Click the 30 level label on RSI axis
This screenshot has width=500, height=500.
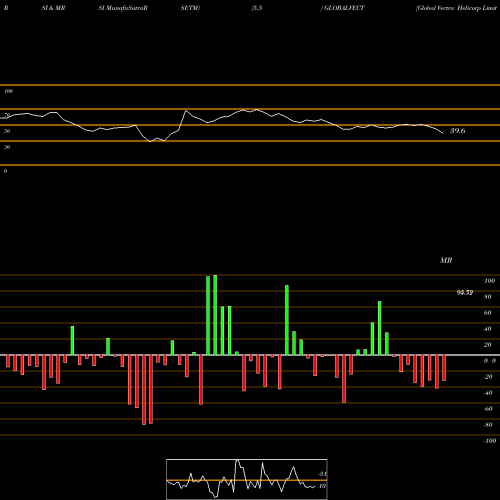coord(7,147)
